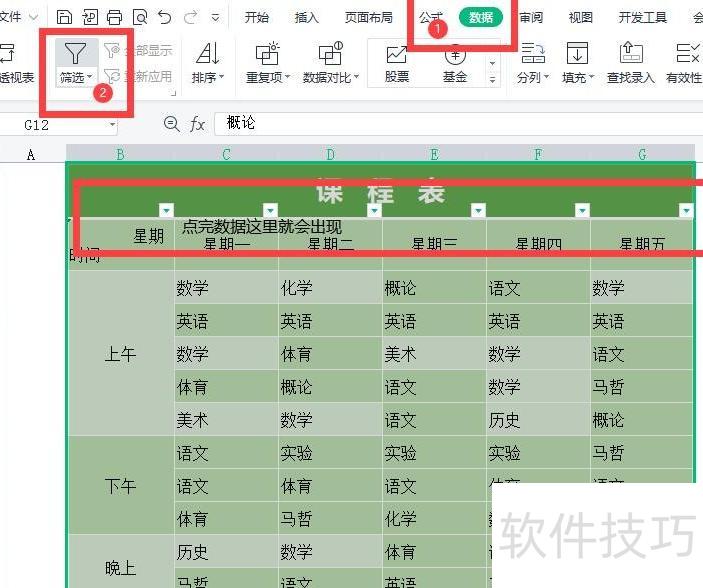Click the 数据对比 icon

pos(330,53)
